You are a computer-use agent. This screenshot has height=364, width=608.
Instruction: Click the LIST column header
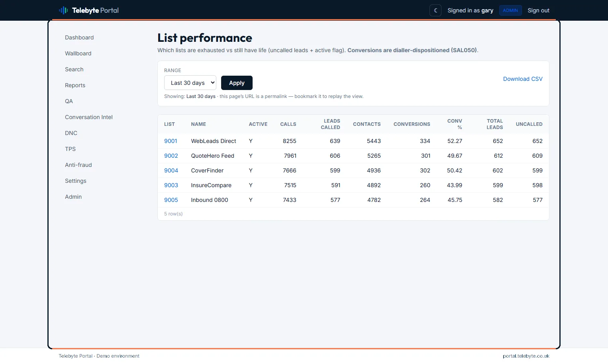click(169, 124)
